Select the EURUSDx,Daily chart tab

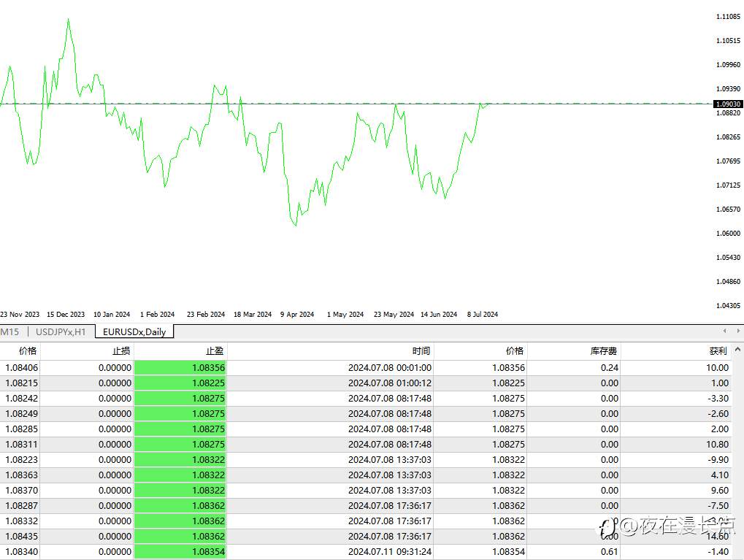134,332
